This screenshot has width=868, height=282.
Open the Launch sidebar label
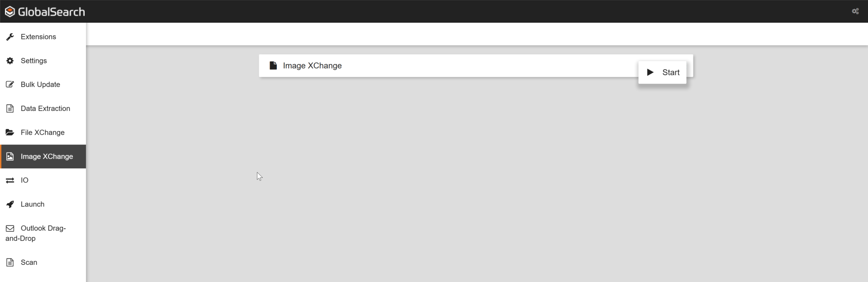[33, 205]
